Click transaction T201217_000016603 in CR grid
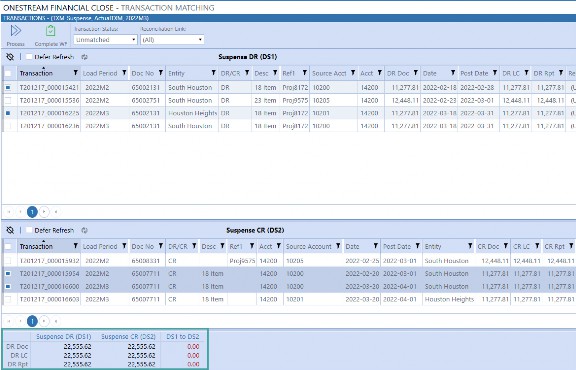The width and height of the screenshot is (576, 370). click(x=49, y=299)
